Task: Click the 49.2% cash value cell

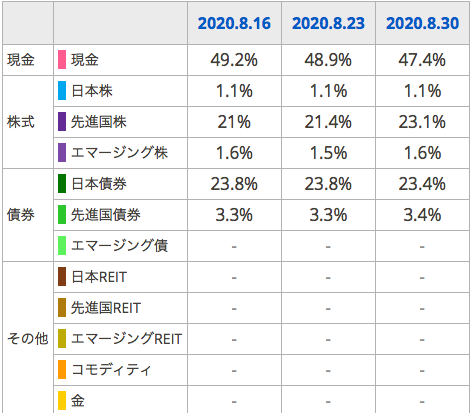Action: [234, 60]
